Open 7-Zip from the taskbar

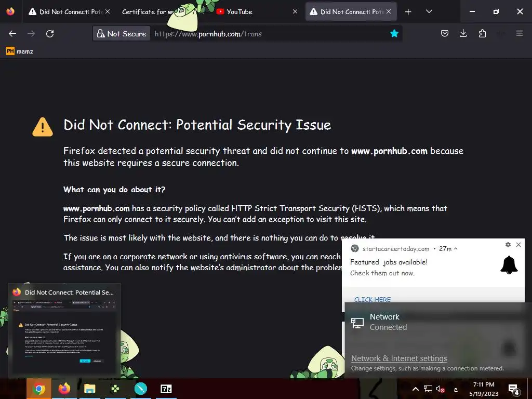click(x=166, y=389)
